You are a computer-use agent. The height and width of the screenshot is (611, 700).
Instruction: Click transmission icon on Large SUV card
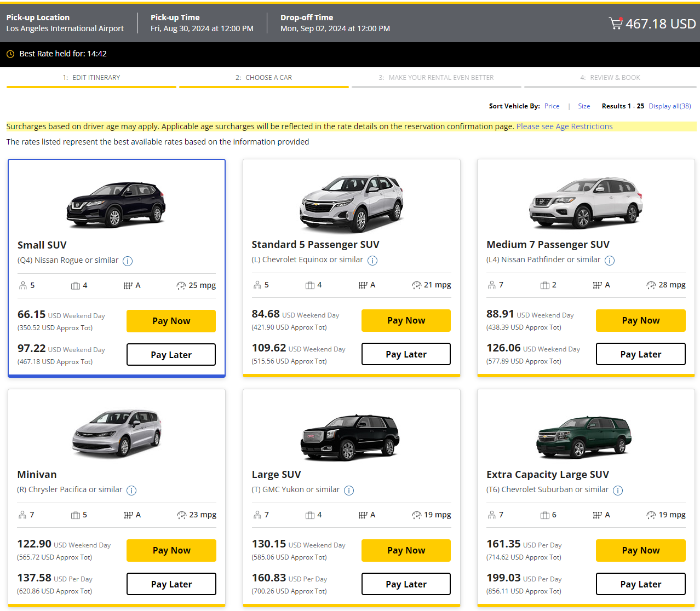[363, 515]
